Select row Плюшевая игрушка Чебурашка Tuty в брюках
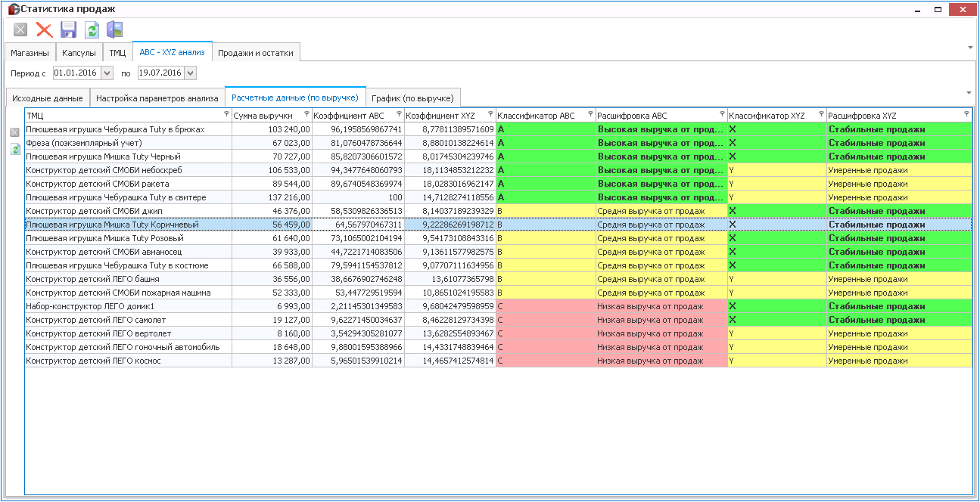 click(498, 129)
